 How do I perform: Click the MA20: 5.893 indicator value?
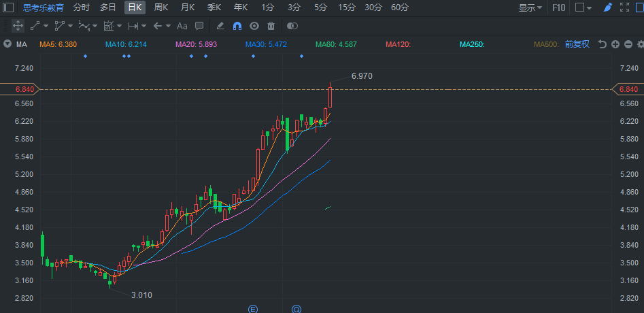tap(196, 44)
